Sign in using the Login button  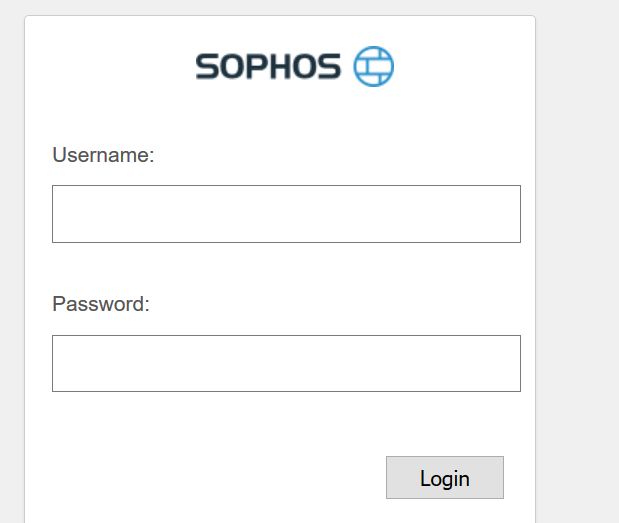pyautogui.click(x=445, y=477)
